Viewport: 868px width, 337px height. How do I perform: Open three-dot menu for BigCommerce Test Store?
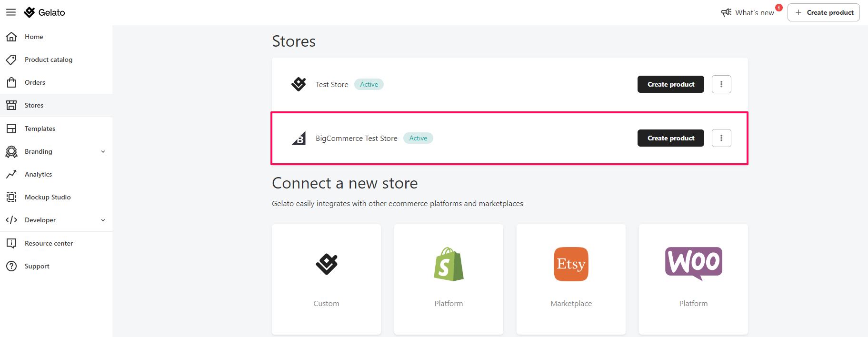tap(721, 138)
